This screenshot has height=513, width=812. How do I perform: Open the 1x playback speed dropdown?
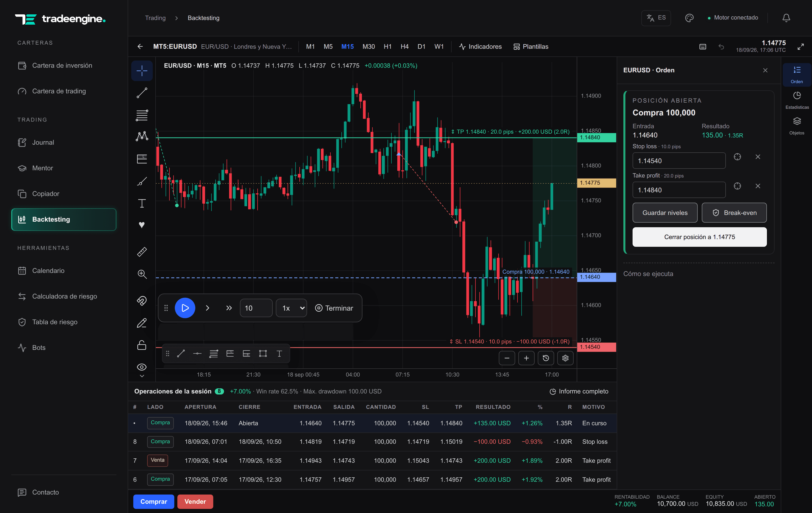[x=291, y=308]
